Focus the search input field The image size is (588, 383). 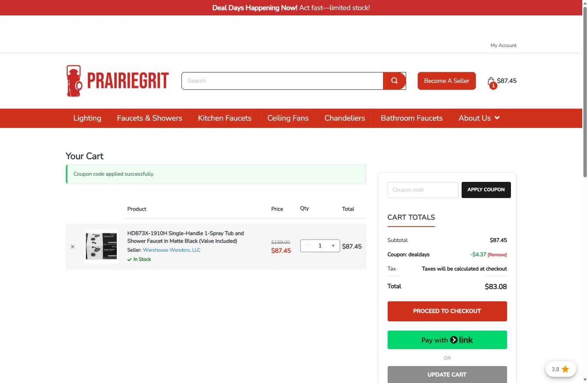click(282, 81)
